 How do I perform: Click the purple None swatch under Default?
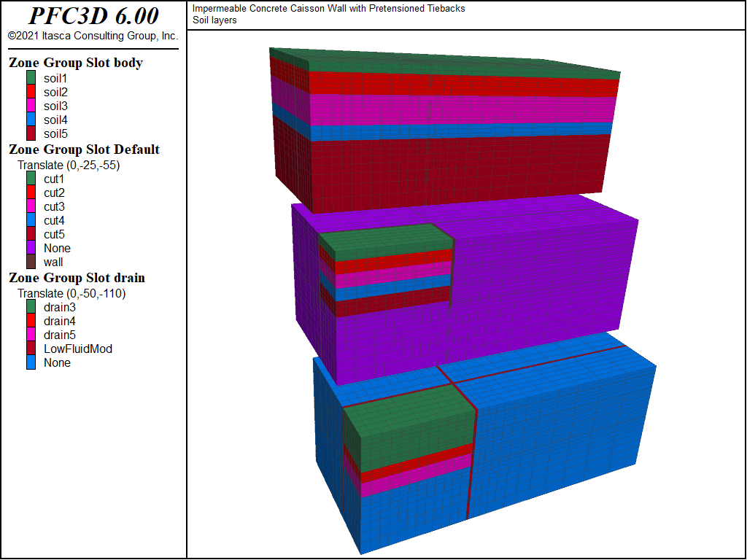31,248
